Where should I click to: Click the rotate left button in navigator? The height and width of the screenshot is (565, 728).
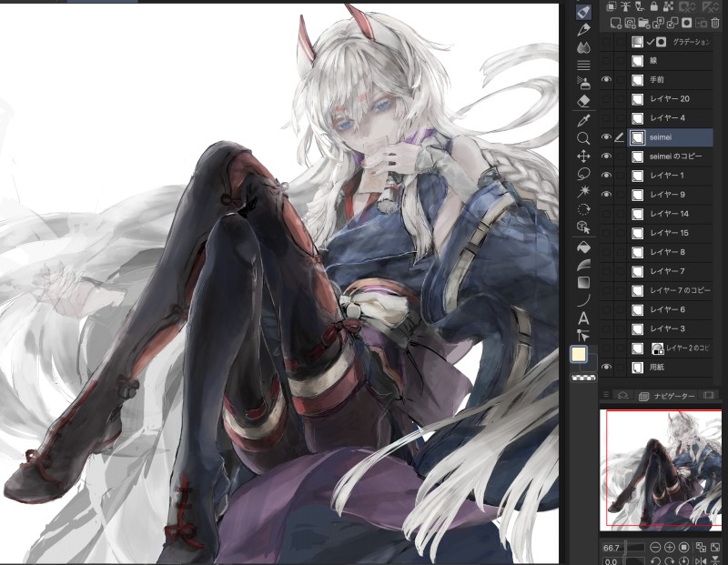[x=655, y=561]
